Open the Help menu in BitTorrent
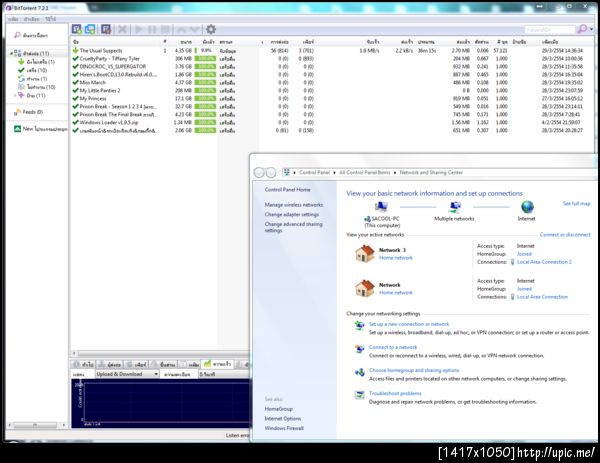 coord(51,19)
